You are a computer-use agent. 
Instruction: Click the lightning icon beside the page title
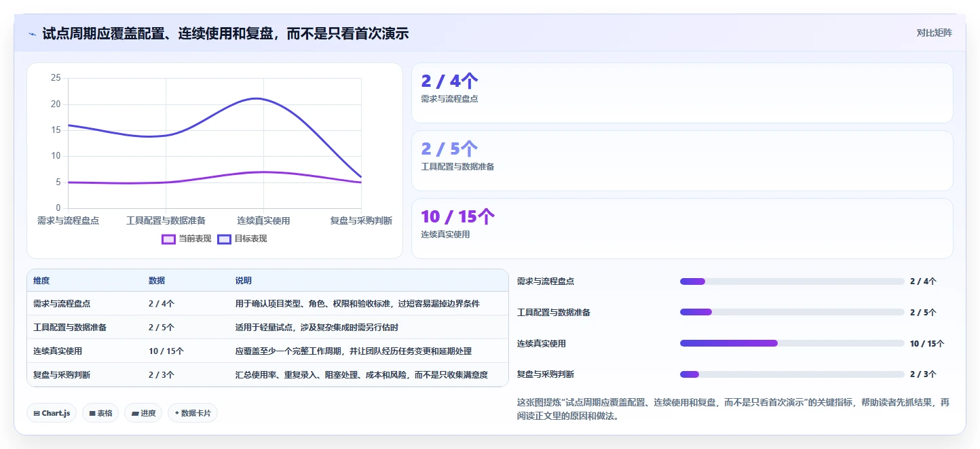(32, 34)
